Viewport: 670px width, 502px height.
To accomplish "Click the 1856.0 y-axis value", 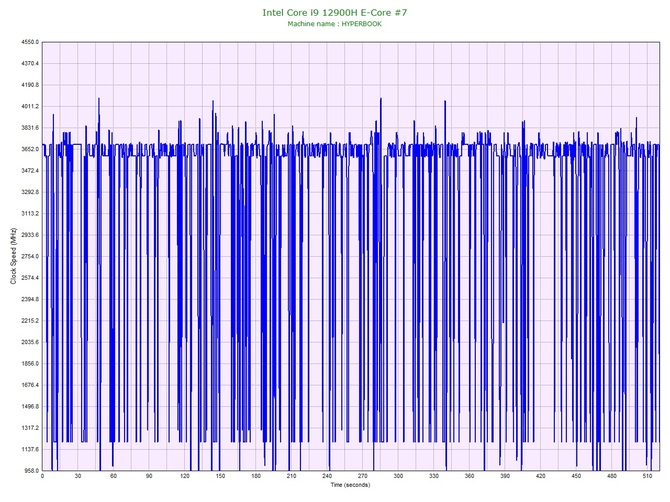I will pyautogui.click(x=30, y=364).
